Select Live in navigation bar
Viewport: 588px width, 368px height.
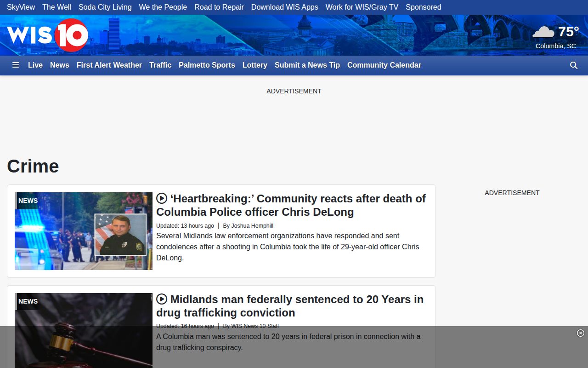pos(35,65)
